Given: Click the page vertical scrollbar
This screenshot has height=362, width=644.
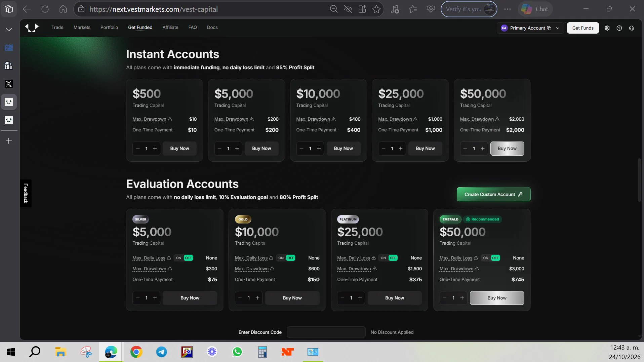Looking at the screenshot, I should 639,180.
